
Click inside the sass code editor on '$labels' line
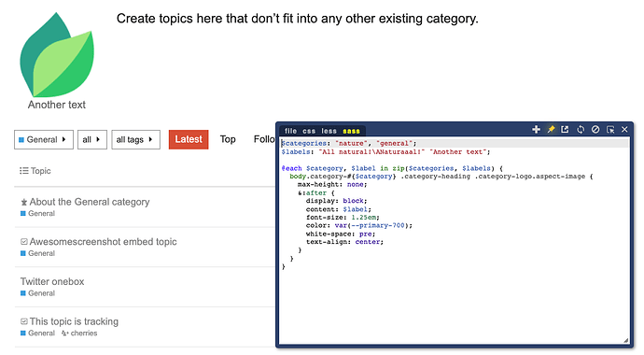tap(385, 152)
